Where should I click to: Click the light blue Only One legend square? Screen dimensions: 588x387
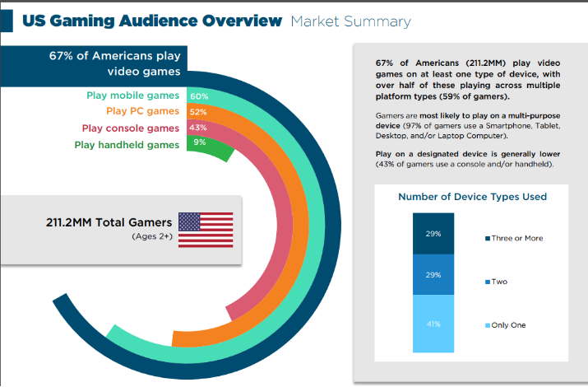pyautogui.click(x=486, y=325)
